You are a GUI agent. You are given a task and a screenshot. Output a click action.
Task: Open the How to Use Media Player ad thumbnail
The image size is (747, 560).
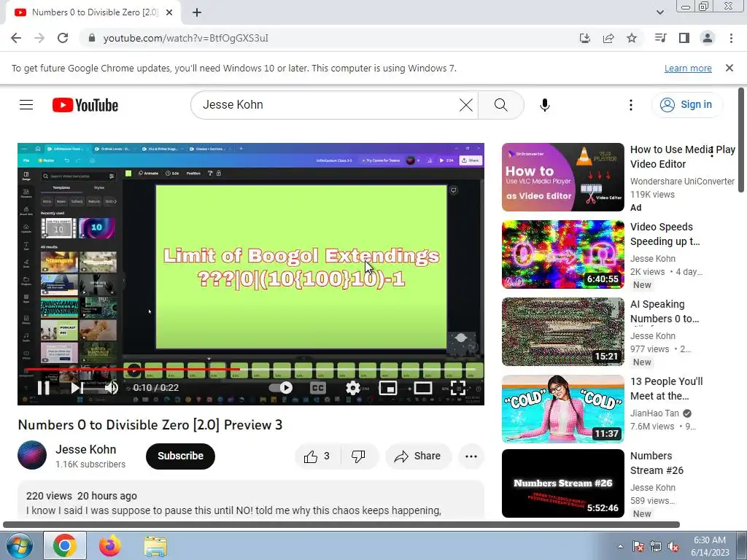[562, 177]
